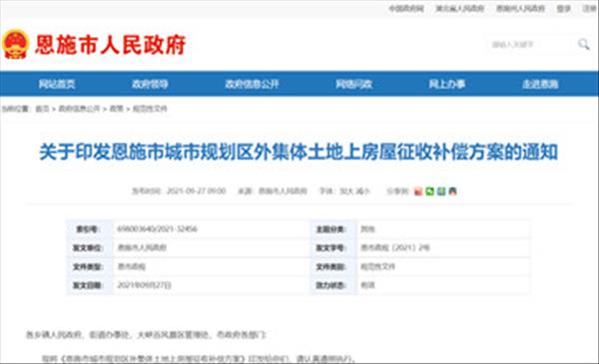The image size is (599, 364).
Task: Click the 发文单位 value 恩施市人民政府
Action: coord(142,247)
